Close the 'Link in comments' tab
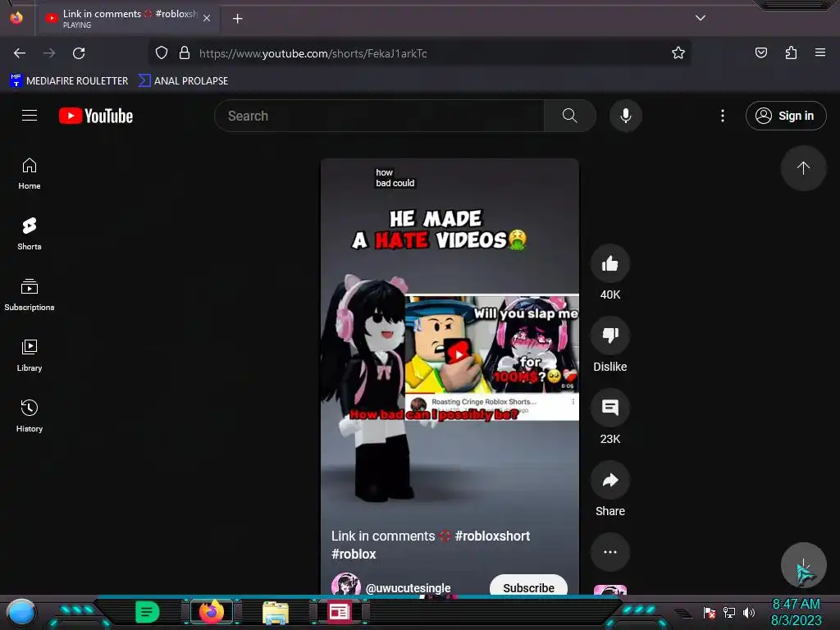 (207, 18)
